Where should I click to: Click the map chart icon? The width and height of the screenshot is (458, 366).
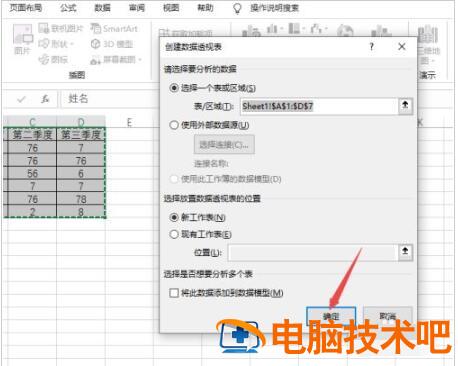tap(345, 31)
